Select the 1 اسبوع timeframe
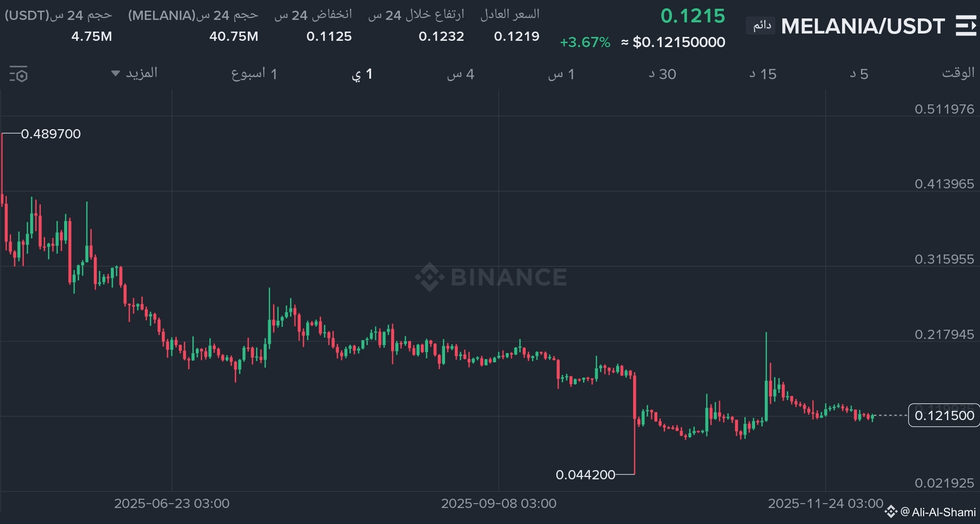 pyautogui.click(x=254, y=74)
